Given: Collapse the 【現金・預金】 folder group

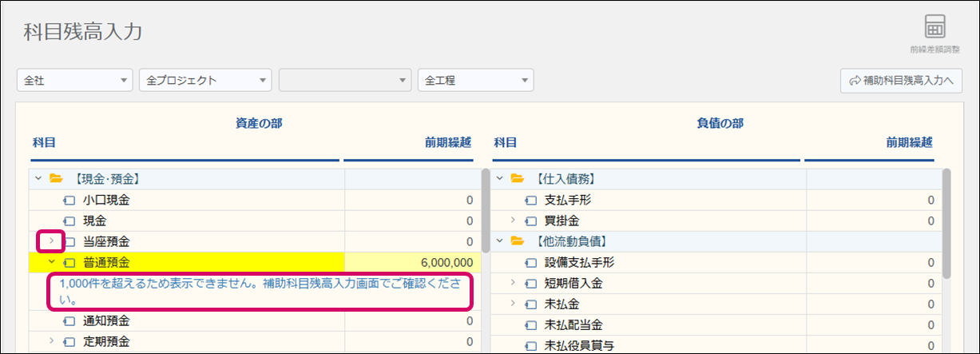Looking at the screenshot, I should 38,178.
